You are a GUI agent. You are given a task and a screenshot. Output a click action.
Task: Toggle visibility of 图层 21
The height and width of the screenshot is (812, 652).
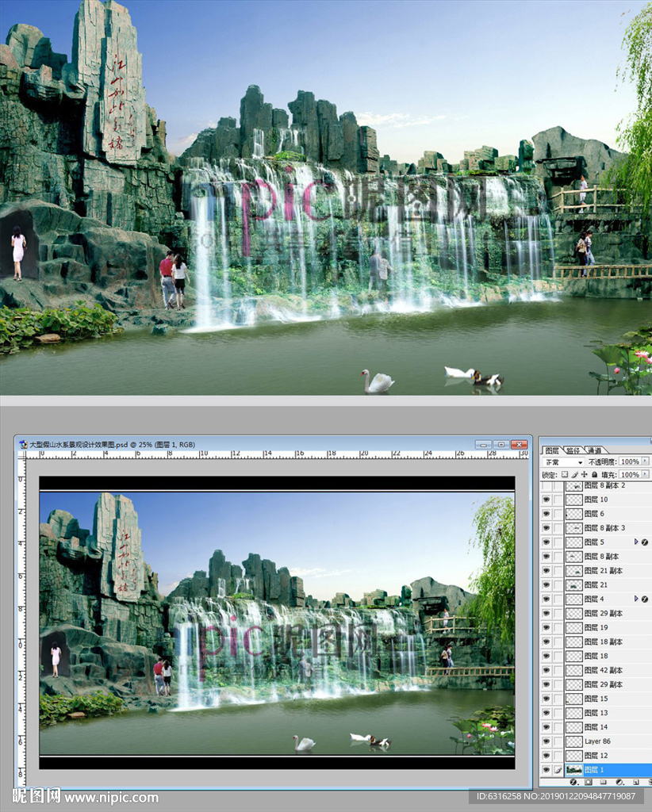(x=546, y=584)
